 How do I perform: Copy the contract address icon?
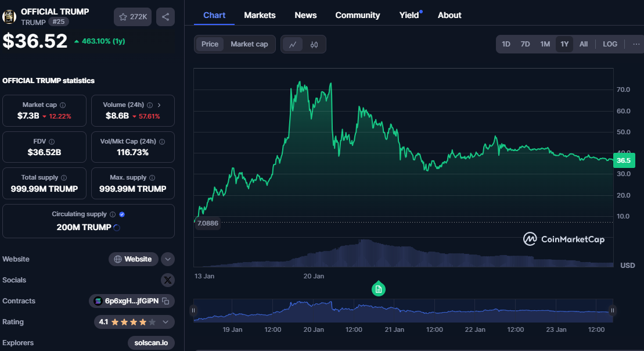pos(166,301)
